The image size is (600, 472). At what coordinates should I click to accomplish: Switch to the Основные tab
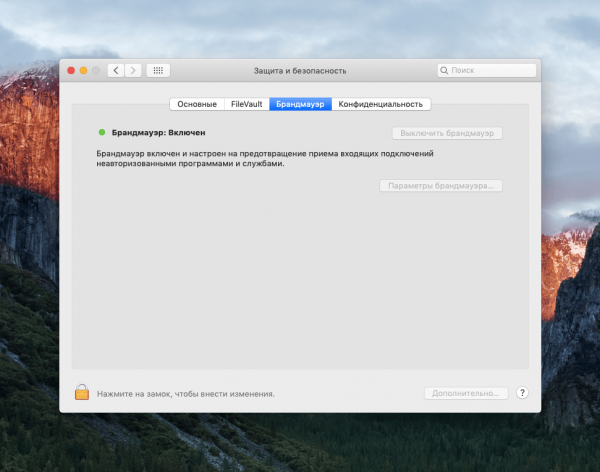tap(197, 104)
